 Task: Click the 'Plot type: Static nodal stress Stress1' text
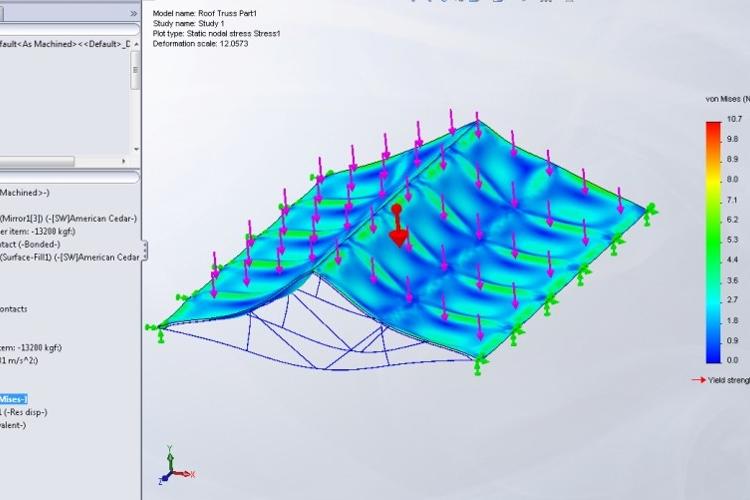pos(216,33)
